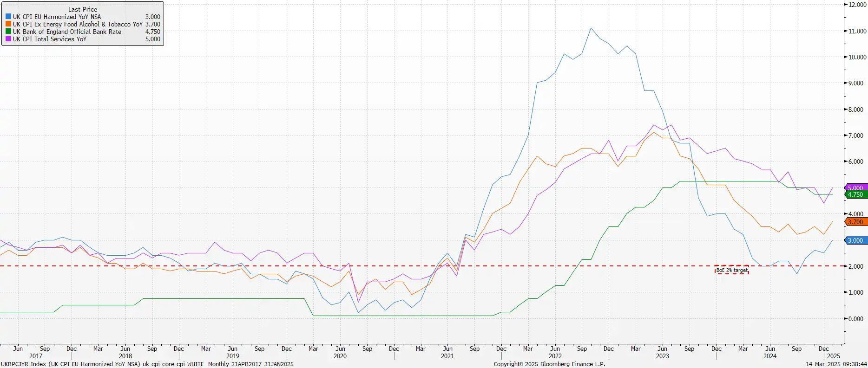Click the 1.000 y-axis label

coord(856,292)
